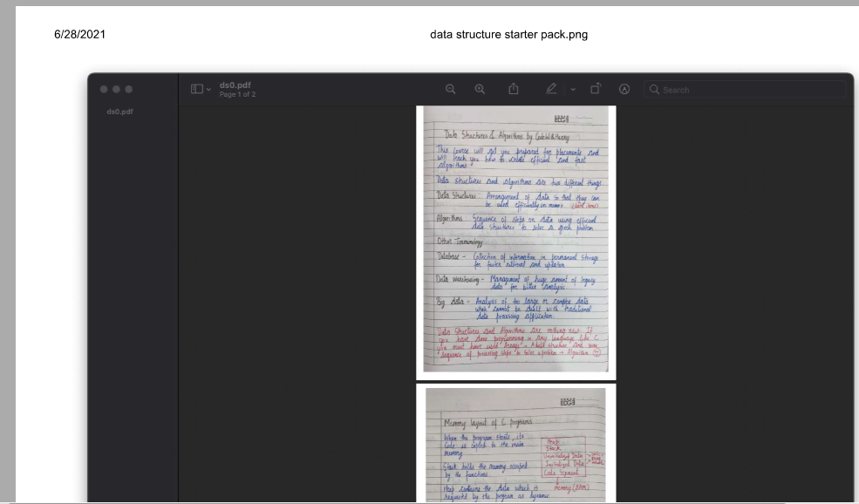859x504 pixels.
Task: Click the ds0.pdf window title
Action: (x=235, y=85)
